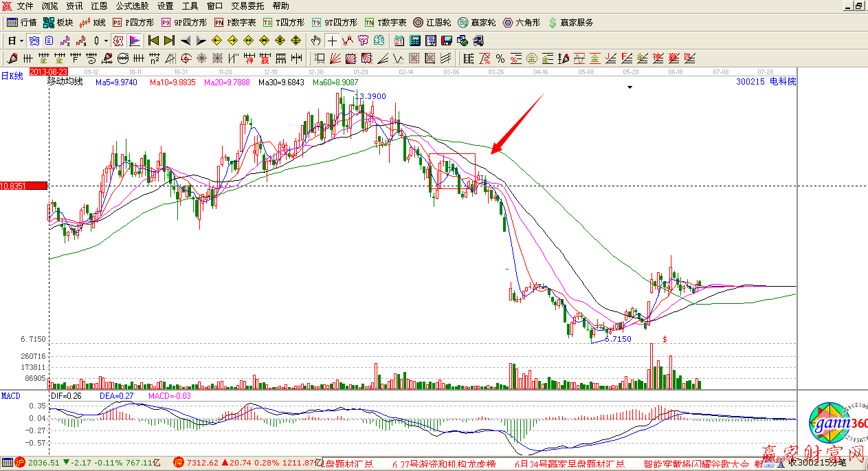Image resolution: width=868 pixels, height=471 pixels.
Task: Click the calculator icon in toolbar
Action: pyautogui.click(x=415, y=41)
